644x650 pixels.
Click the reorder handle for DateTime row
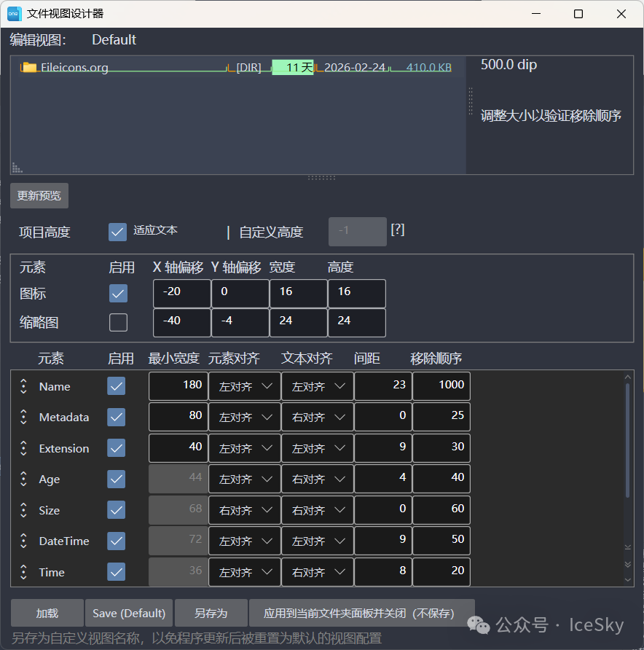click(23, 541)
